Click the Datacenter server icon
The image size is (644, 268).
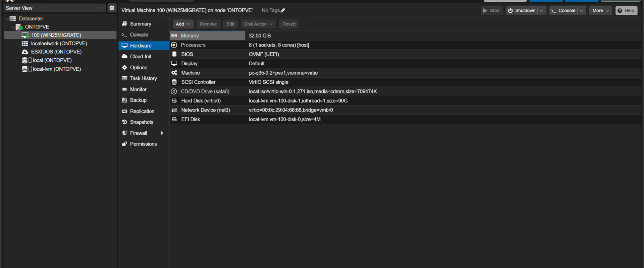click(13, 19)
